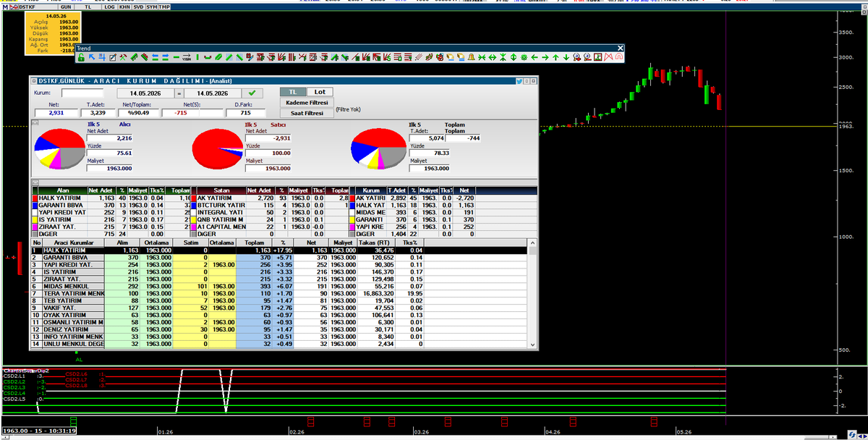Sort by the Satım column header
This screenshot has height=440, width=868.
coord(191,242)
